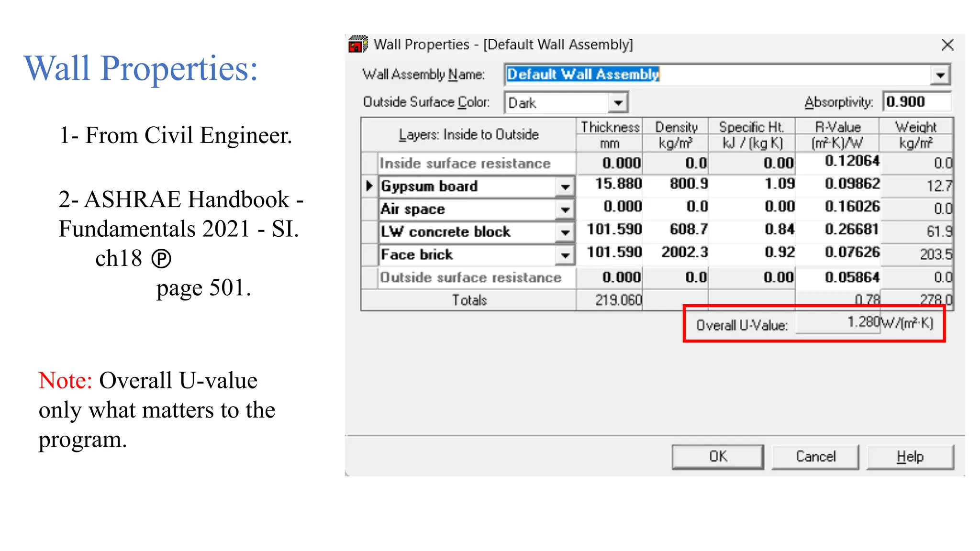Click the row selector beside Air space
Image resolution: width=980 pixels, height=551 pixels.
369,209
